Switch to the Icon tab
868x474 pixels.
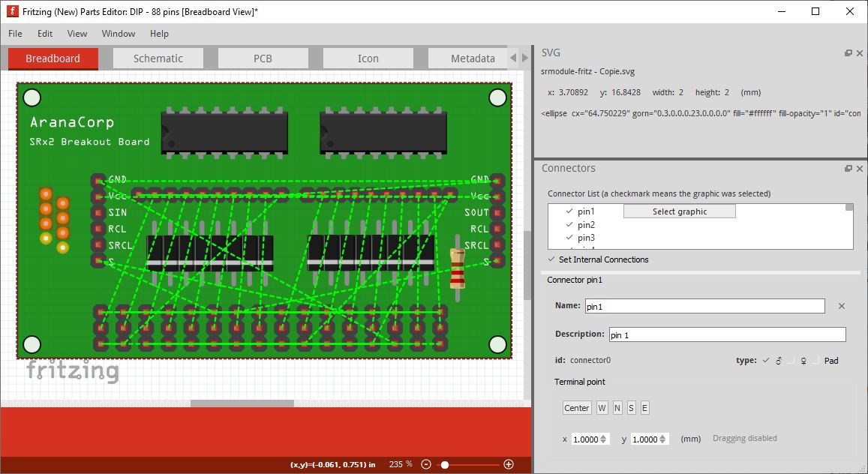(x=368, y=58)
